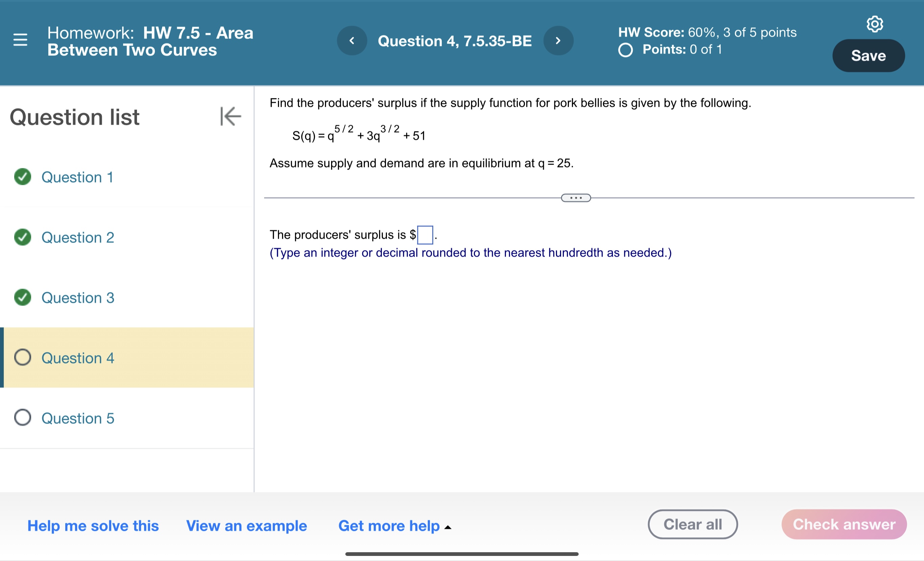Image resolution: width=924 pixels, height=561 pixels.
Task: Click the producers' surplus answer box
Action: click(x=425, y=234)
